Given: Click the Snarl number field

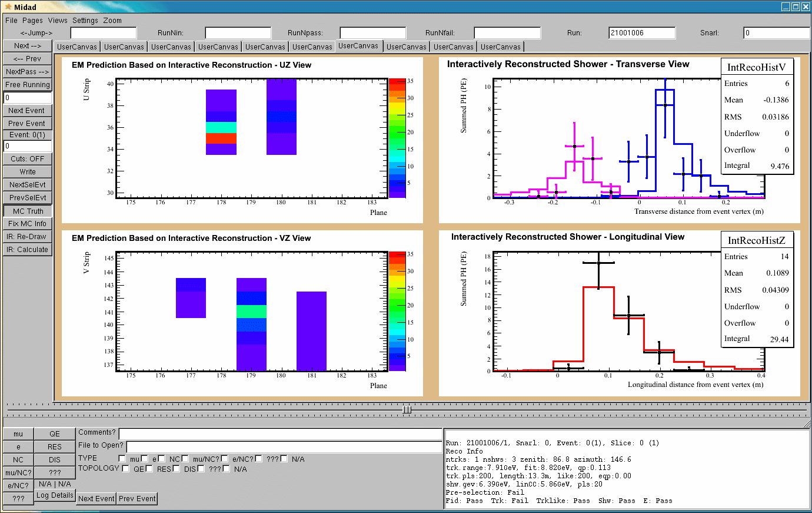Looking at the screenshot, I should coord(777,33).
